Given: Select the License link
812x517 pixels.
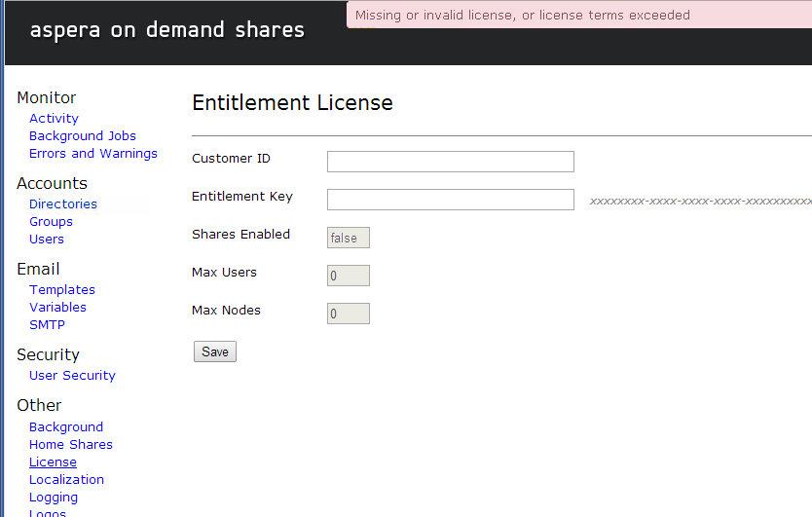Looking at the screenshot, I should point(53,462).
